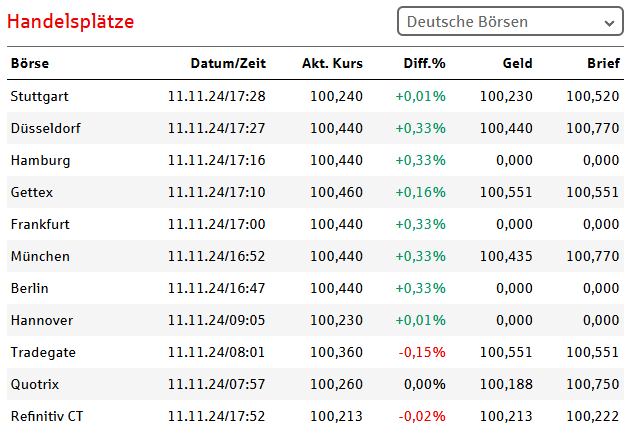Click the Stuttgart exchange row
The image size is (631, 440).
click(x=39, y=96)
